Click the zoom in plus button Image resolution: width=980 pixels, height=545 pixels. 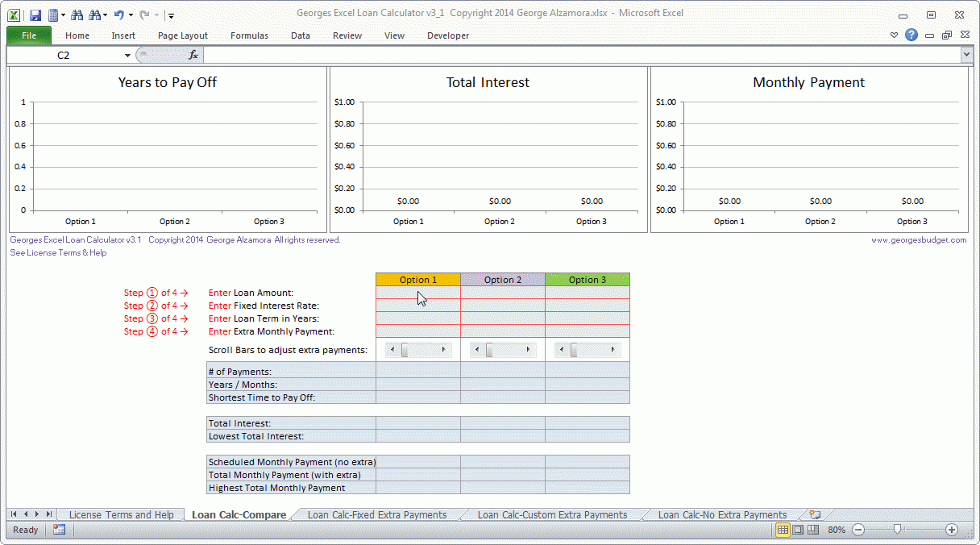952,530
